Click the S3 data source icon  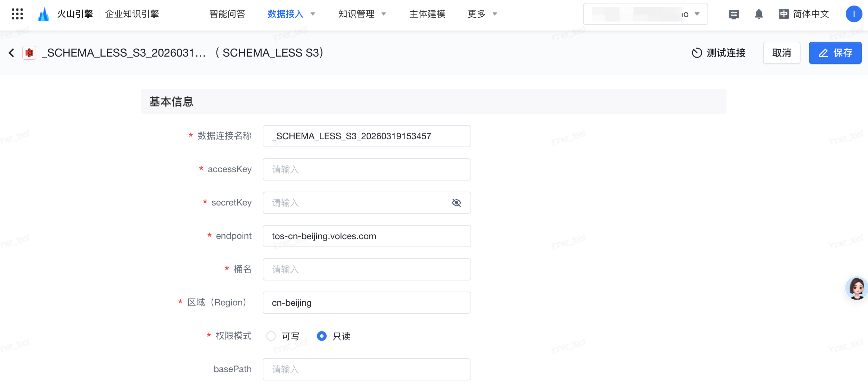29,53
